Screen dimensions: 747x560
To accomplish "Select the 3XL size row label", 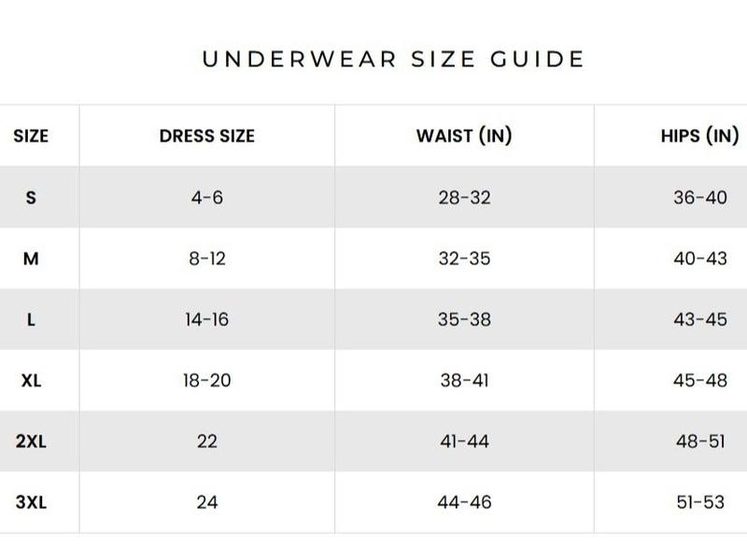I will 31,502.
